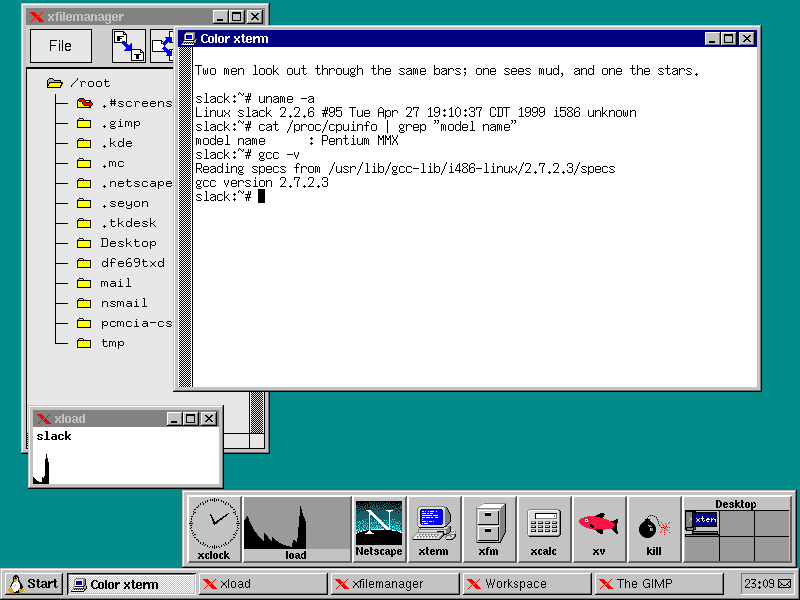Switch to Workspace taskbar button
The image size is (800, 600).
526,584
